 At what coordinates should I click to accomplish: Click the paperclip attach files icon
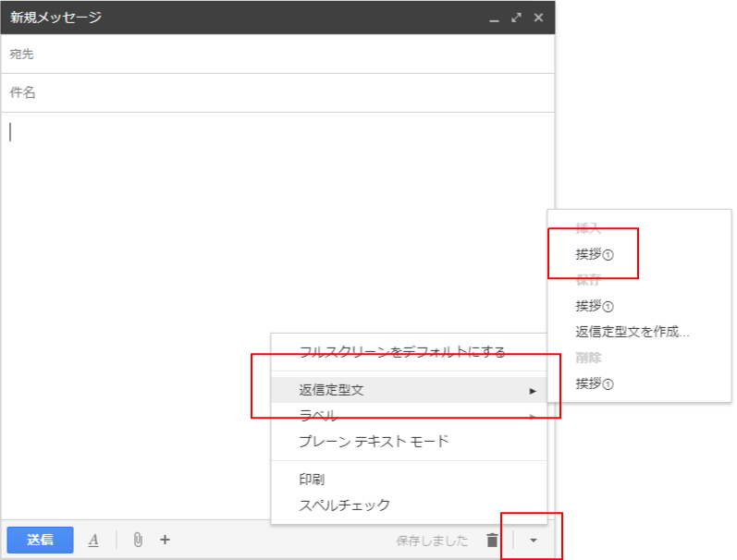(138, 540)
